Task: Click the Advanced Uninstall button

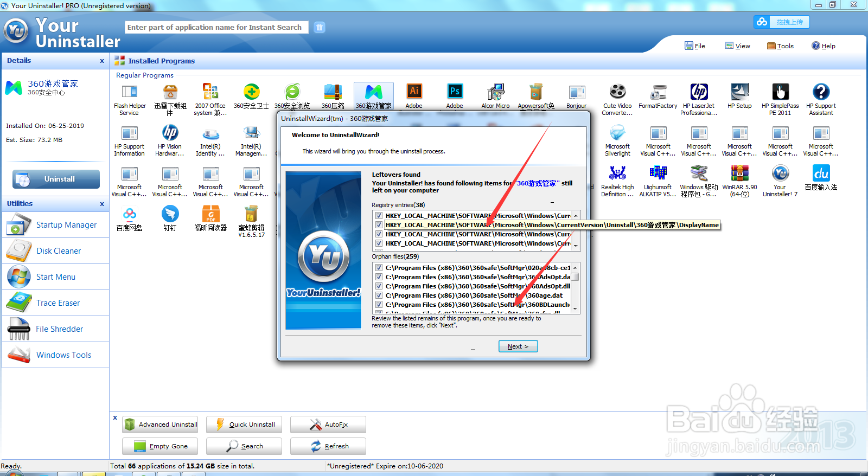Action: point(160,424)
